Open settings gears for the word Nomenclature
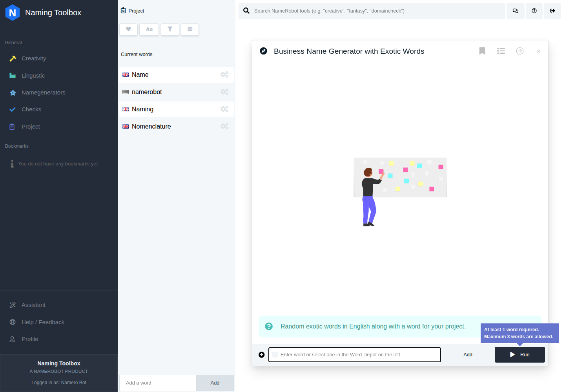Screen dimensions: 565x392 224,126
